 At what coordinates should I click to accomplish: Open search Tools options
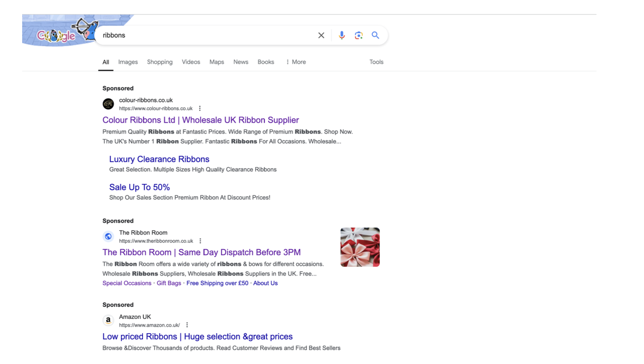pos(376,62)
